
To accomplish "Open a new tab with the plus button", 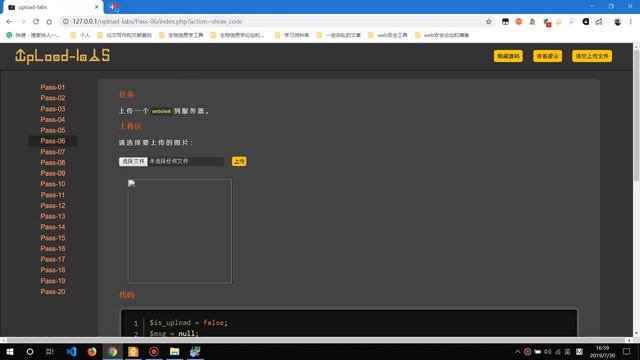I will pyautogui.click(x=113, y=7).
